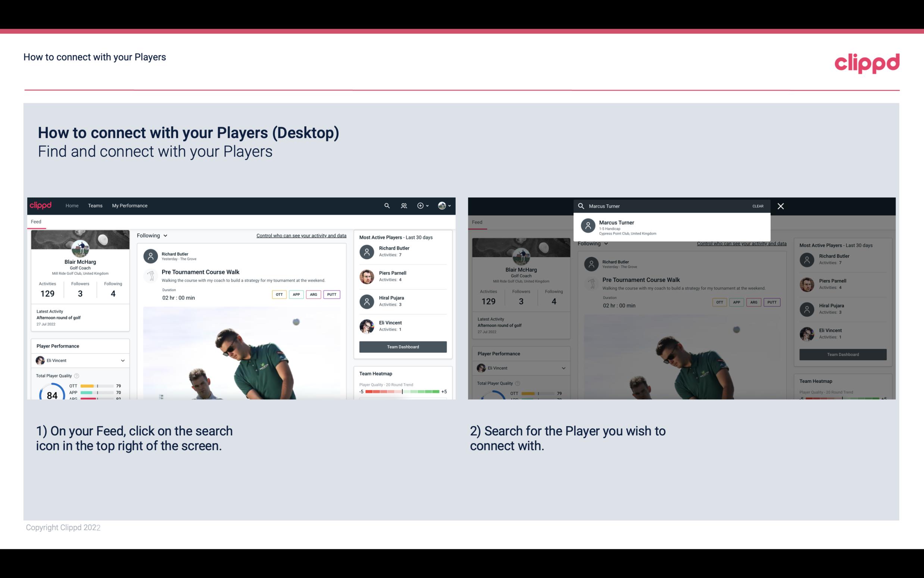Click the OTT performance category icon
924x578 pixels.
[x=278, y=293]
